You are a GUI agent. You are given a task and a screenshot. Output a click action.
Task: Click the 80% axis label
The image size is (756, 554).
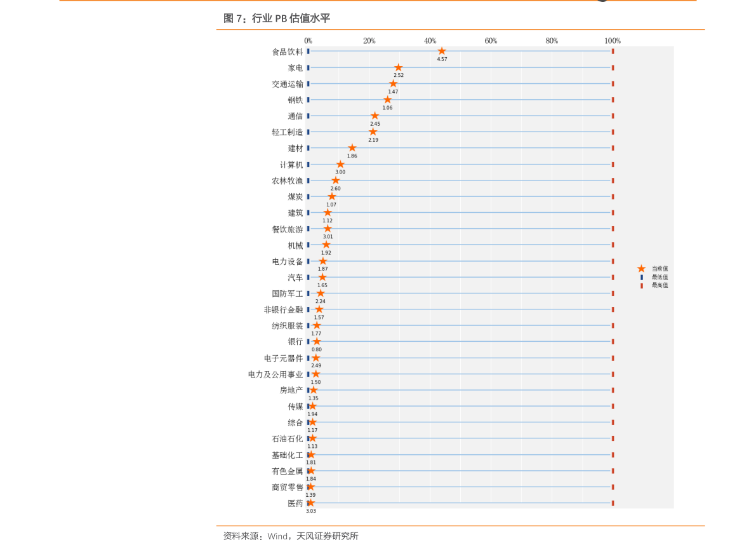(552, 41)
